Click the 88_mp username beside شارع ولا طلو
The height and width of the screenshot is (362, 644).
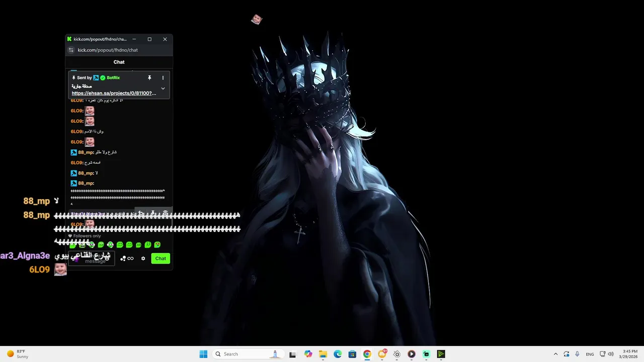coord(86,152)
